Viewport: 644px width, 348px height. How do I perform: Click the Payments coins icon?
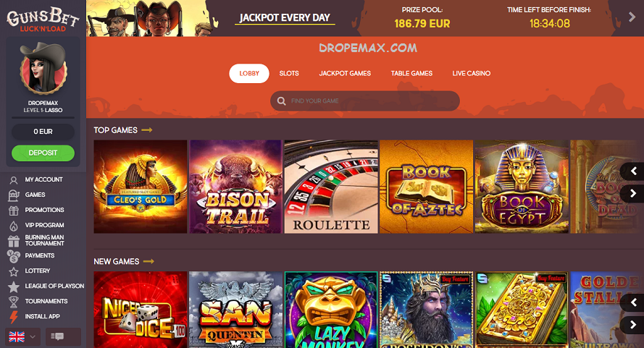tap(14, 256)
